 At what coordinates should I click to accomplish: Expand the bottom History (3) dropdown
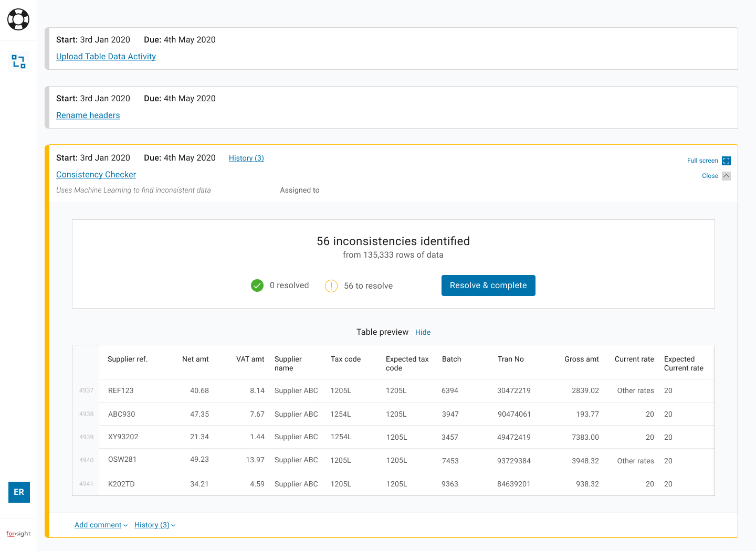coord(154,525)
